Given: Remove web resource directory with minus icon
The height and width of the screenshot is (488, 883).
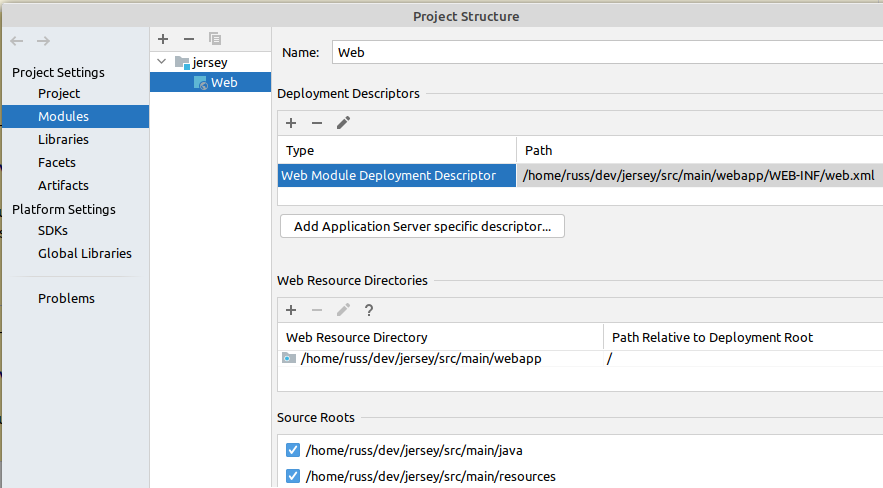Looking at the screenshot, I should pyautogui.click(x=317, y=310).
